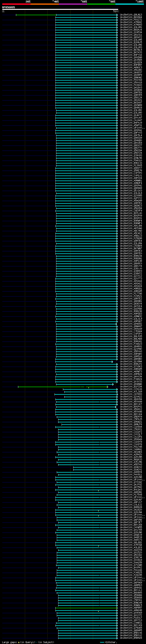Select hit UniRef100_B1PID4
This screenshot has height=644, width=146.
(x=131, y=387)
